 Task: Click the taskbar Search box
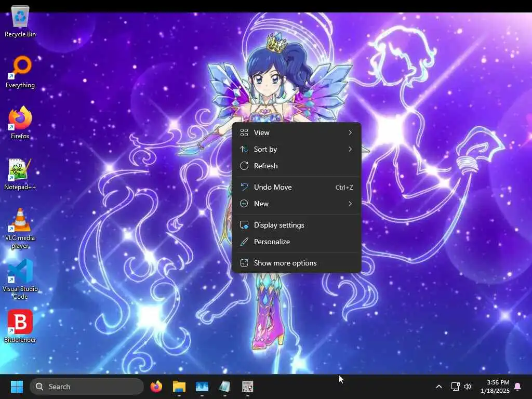[x=87, y=387]
